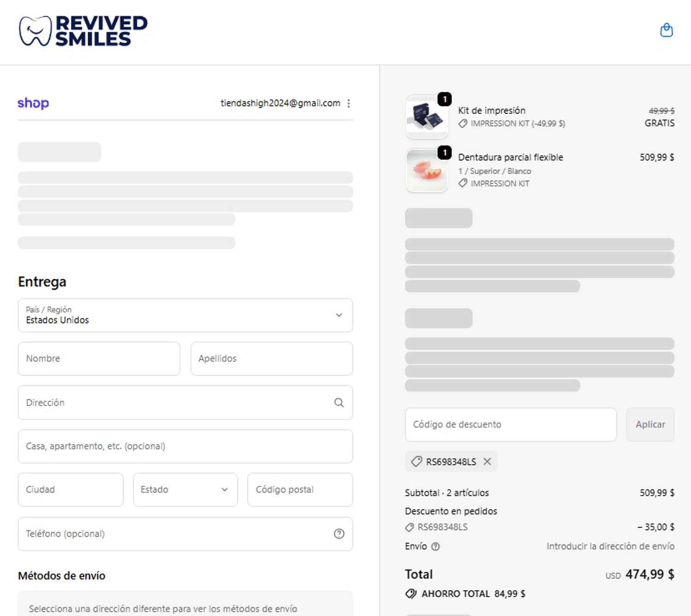This screenshot has height=616, width=691.
Task: Click the 'Subtotal · 2 artículos' label
Action: [x=447, y=493]
